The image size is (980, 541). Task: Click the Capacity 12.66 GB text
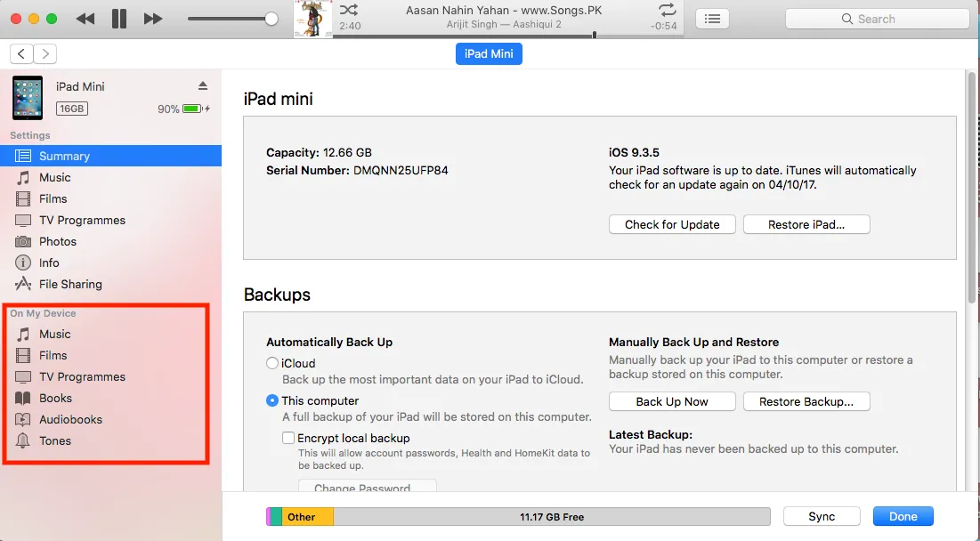click(x=319, y=152)
